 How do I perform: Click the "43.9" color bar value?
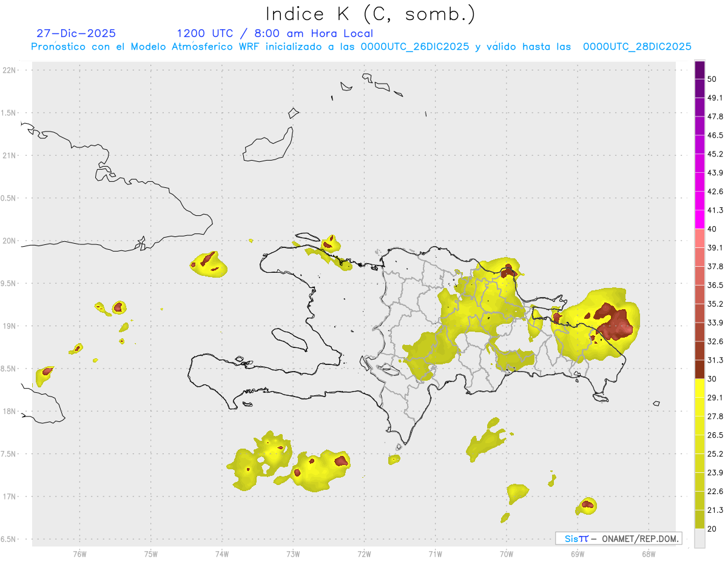pyautogui.click(x=715, y=173)
